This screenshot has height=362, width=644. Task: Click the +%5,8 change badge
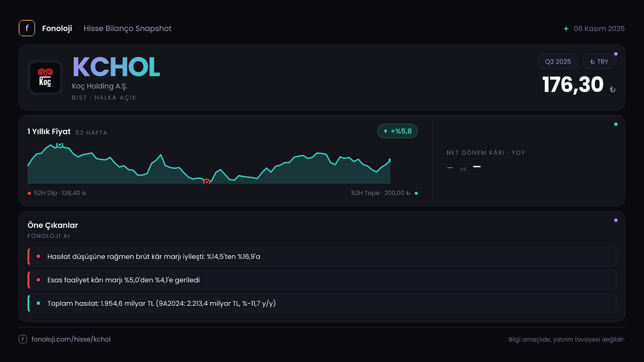tap(398, 131)
